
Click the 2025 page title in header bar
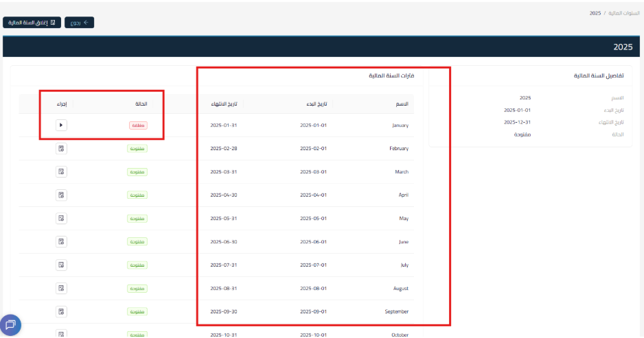[x=623, y=47]
